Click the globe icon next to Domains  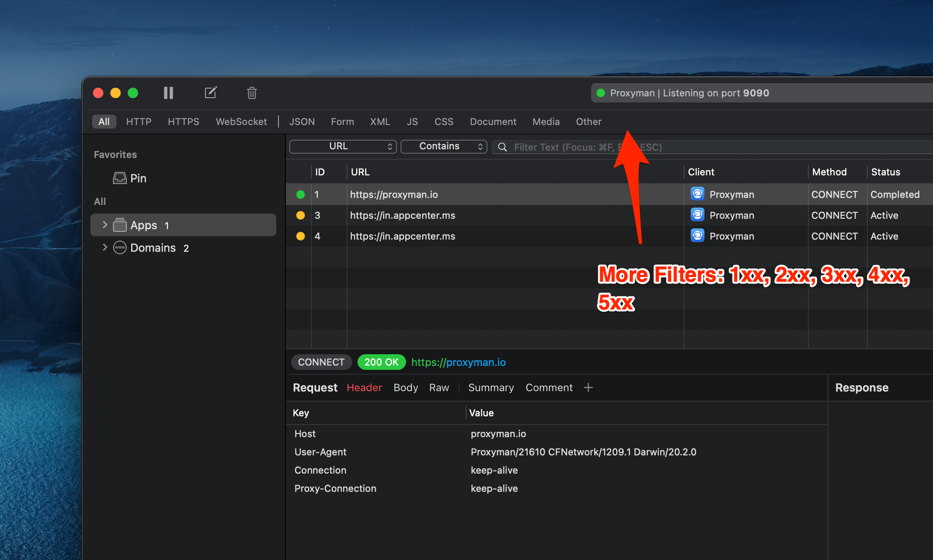coord(119,247)
